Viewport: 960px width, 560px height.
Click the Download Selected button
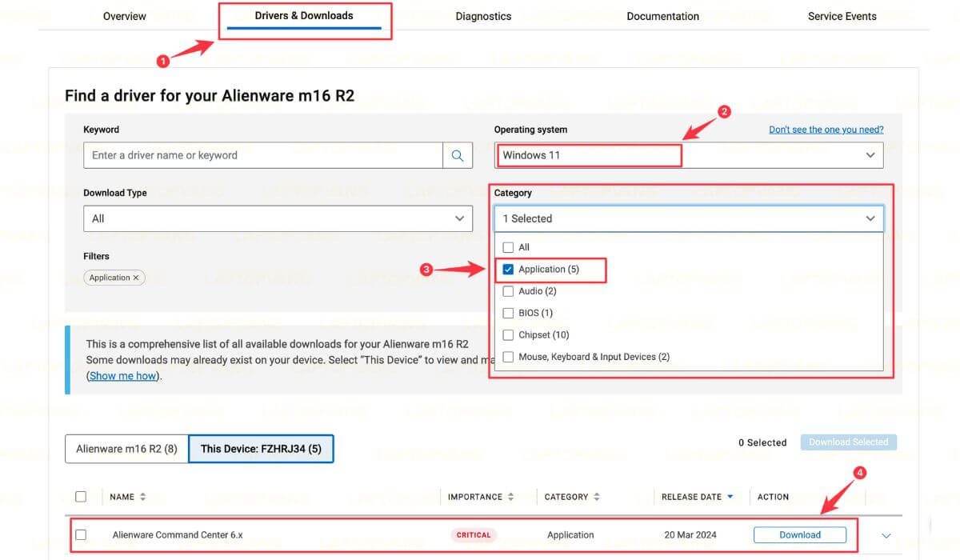(x=848, y=442)
